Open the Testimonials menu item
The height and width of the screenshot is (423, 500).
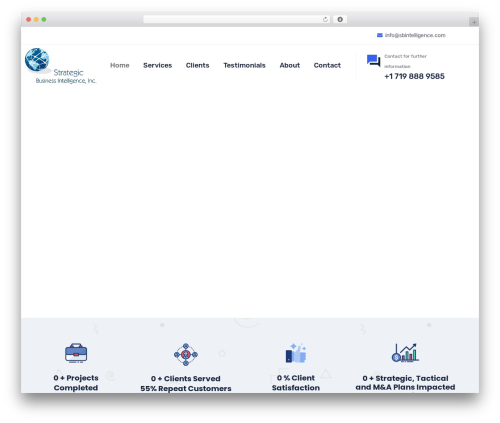click(244, 65)
